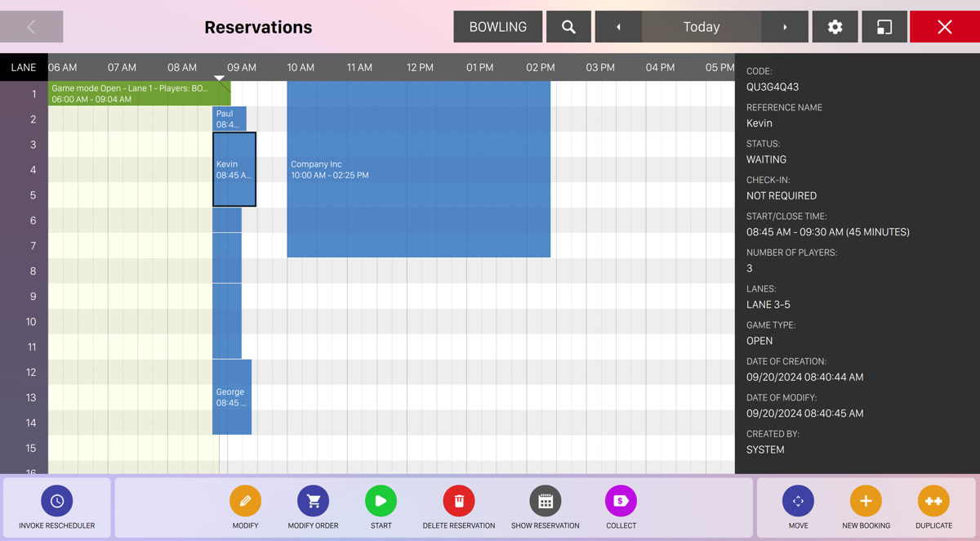Go to the previous day arrow
This screenshot has height=541, width=980.
tap(618, 27)
